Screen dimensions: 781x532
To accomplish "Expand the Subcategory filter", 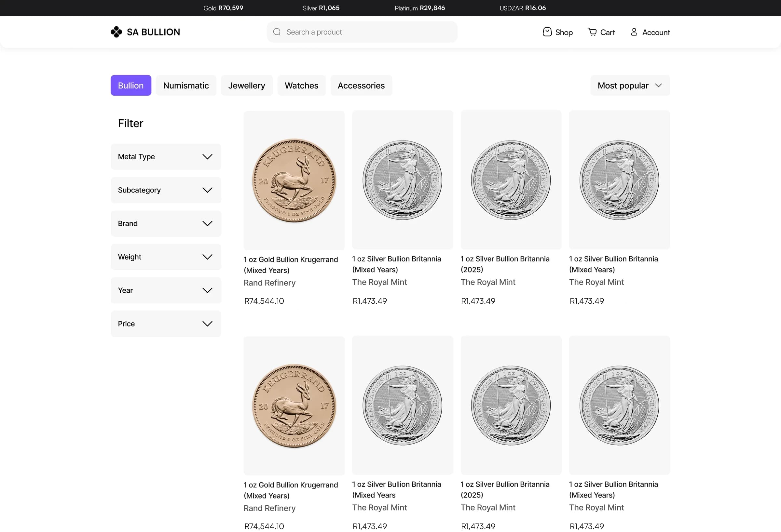I will (166, 190).
